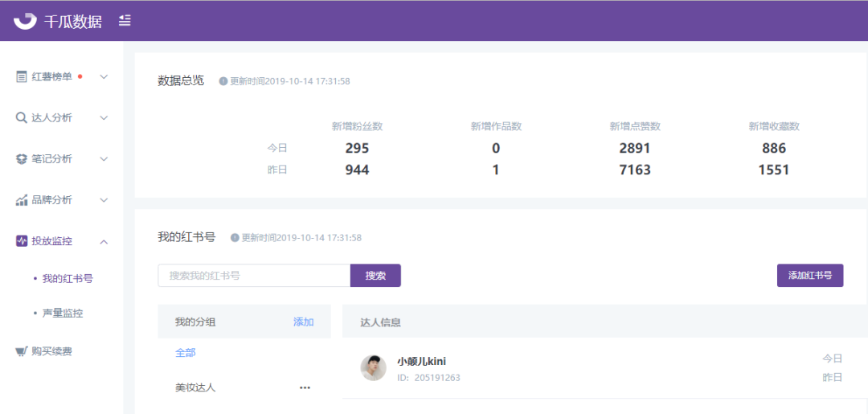Click the info icon beside 数据总览 update time
Viewport: 868px width, 414px height.
[x=223, y=81]
